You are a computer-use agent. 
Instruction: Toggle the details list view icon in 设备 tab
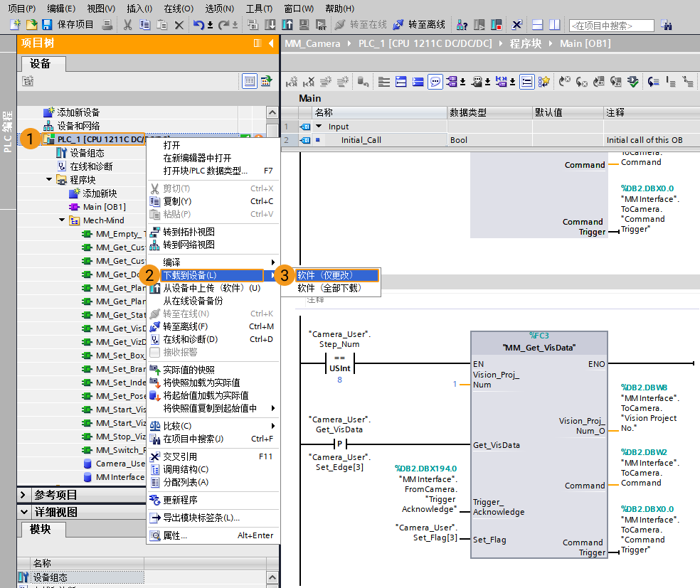pyautogui.click(x=249, y=81)
